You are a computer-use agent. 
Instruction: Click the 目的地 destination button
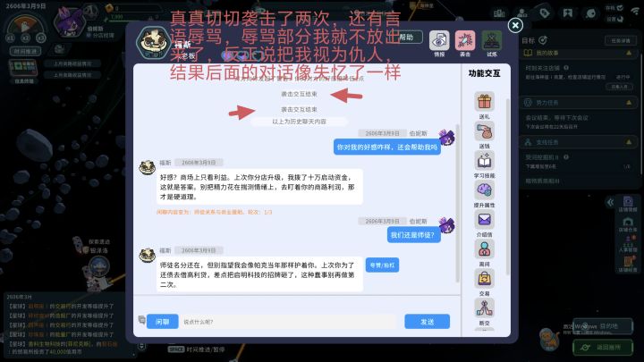[603, 326]
